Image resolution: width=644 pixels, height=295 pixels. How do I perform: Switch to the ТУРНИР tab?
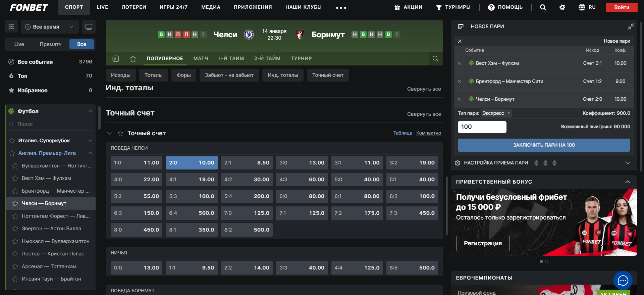point(301,59)
